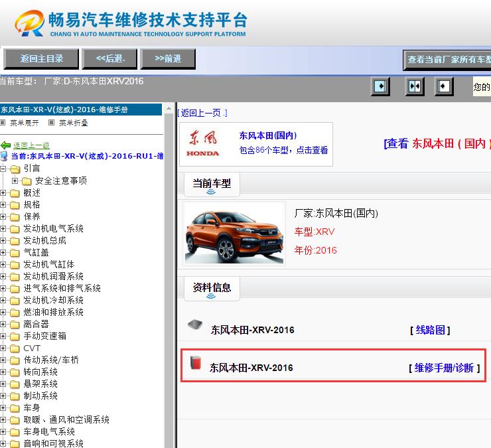Image resolution: width=491 pixels, height=448 pixels.
Task: Collapse the 引言 tree node
Action: (3, 169)
